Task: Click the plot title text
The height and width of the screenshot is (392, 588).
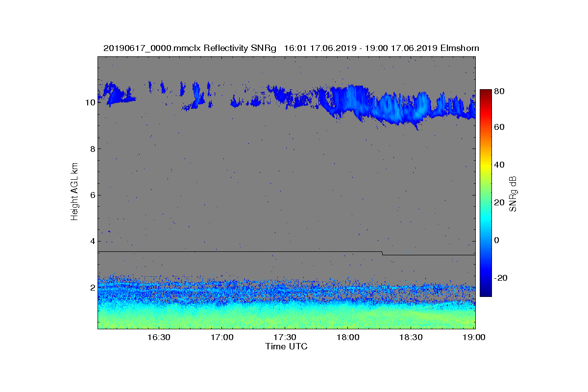Action: click(x=291, y=48)
